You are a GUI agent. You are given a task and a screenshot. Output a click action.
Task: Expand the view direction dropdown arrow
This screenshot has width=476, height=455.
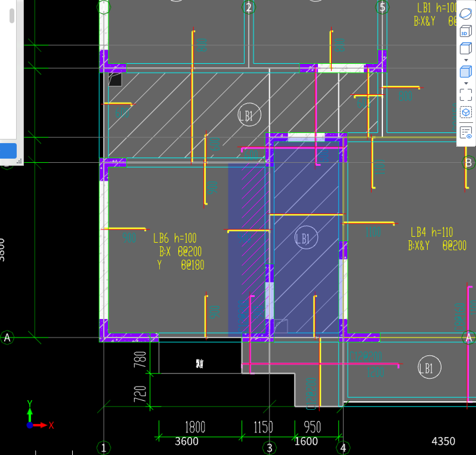[x=466, y=60]
